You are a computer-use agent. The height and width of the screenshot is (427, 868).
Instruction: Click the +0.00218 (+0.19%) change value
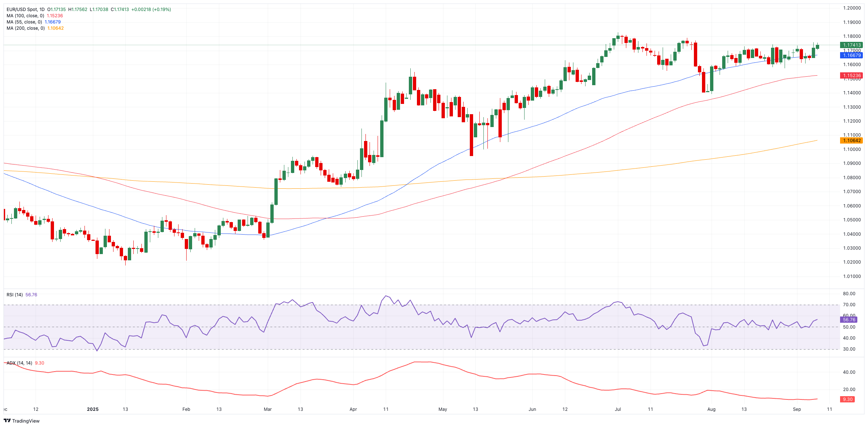pos(151,10)
